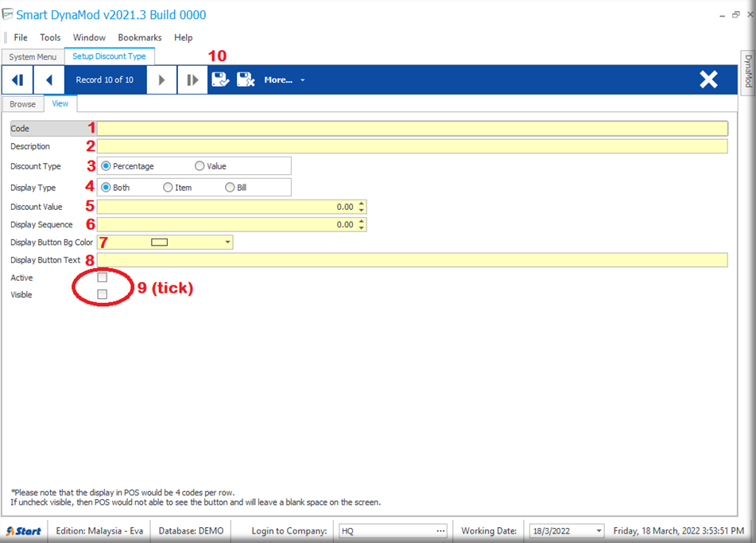Close the form with white X
Screen dimensions: 756x543
tap(708, 80)
